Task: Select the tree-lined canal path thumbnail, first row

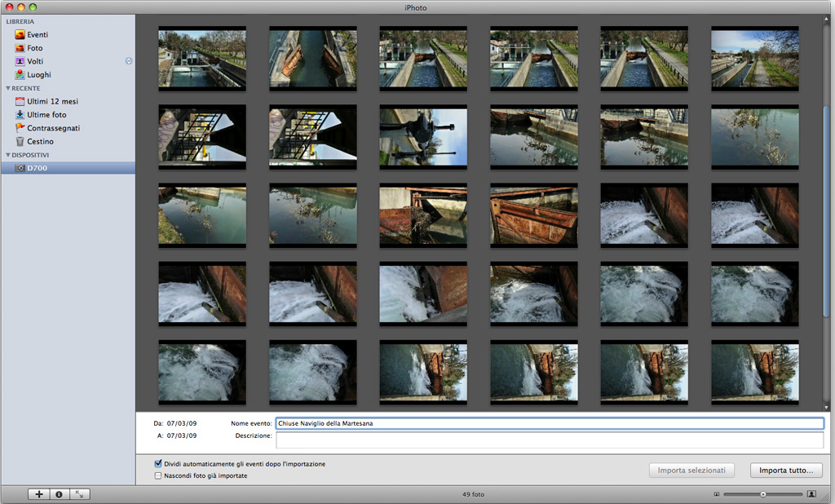Action: [754, 59]
